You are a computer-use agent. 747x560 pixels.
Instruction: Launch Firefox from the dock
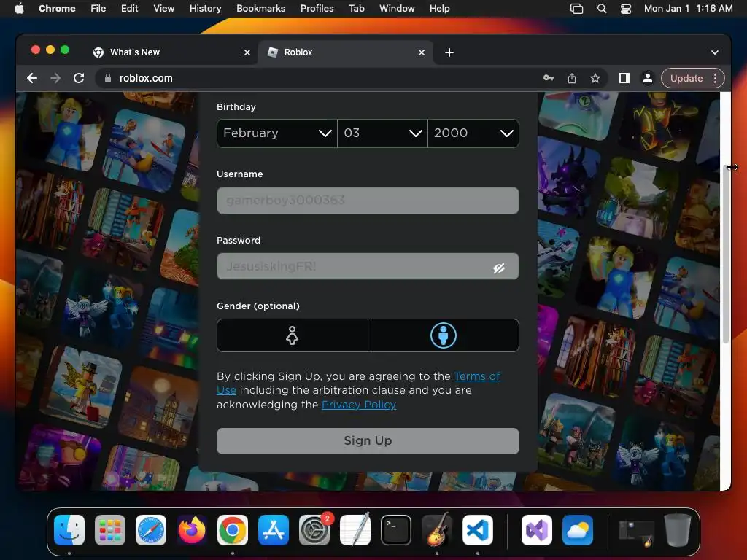(192, 530)
